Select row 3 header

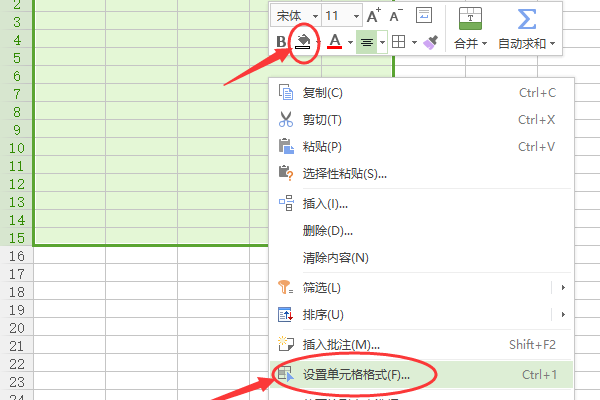pos(17,22)
